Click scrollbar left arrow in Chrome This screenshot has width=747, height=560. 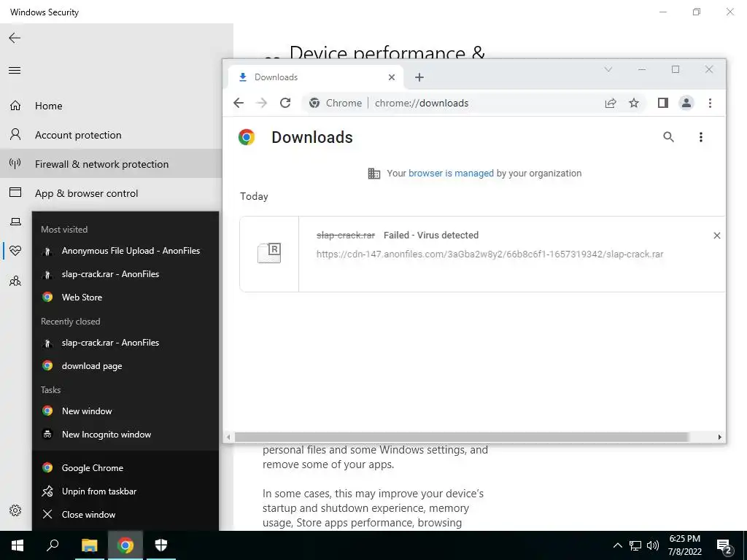tap(228, 437)
